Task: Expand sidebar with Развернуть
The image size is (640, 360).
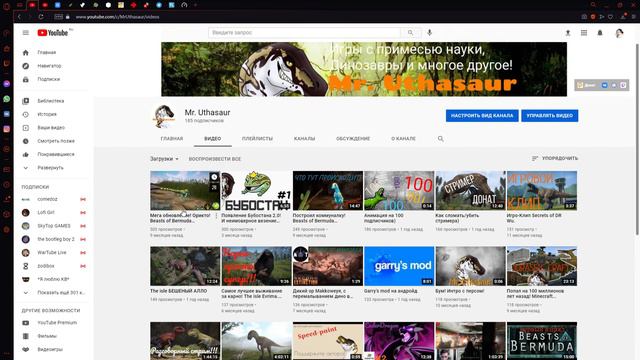Action: coord(51,168)
